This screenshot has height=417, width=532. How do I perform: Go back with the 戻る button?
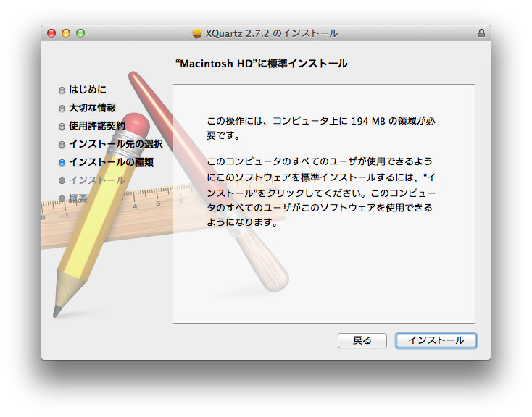(x=362, y=340)
